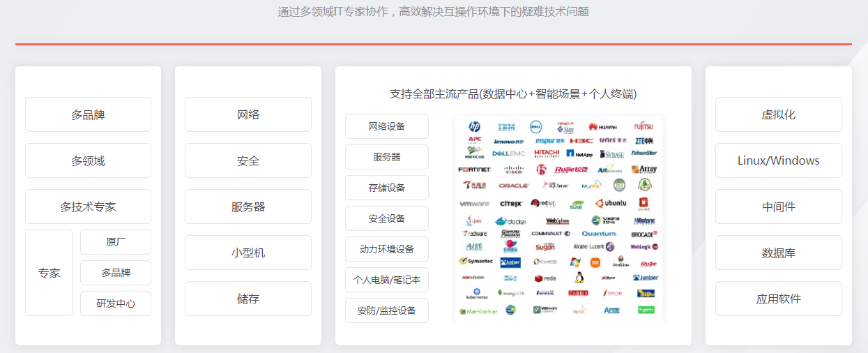
Task: Click the WebLogic logo
Action: tap(644, 247)
